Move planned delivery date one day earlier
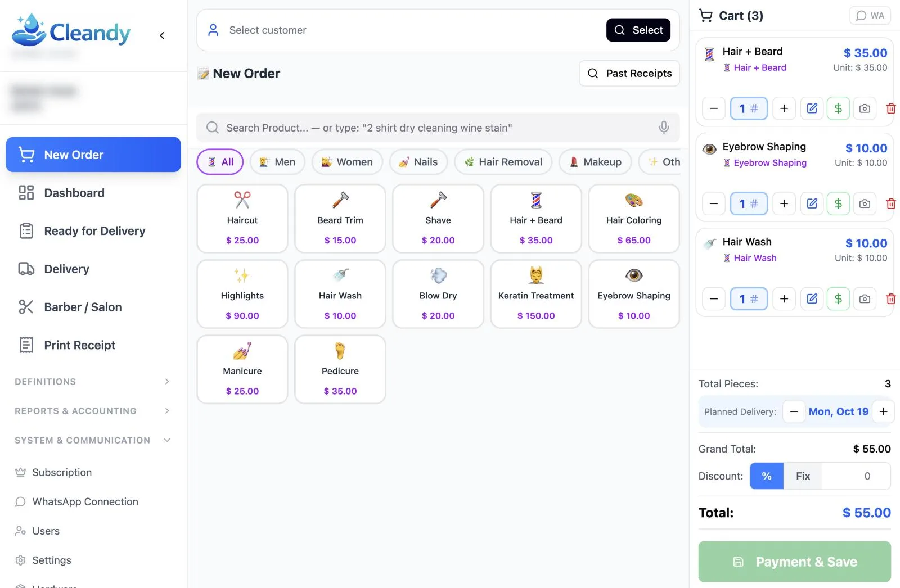Image resolution: width=900 pixels, height=588 pixels. tap(794, 411)
